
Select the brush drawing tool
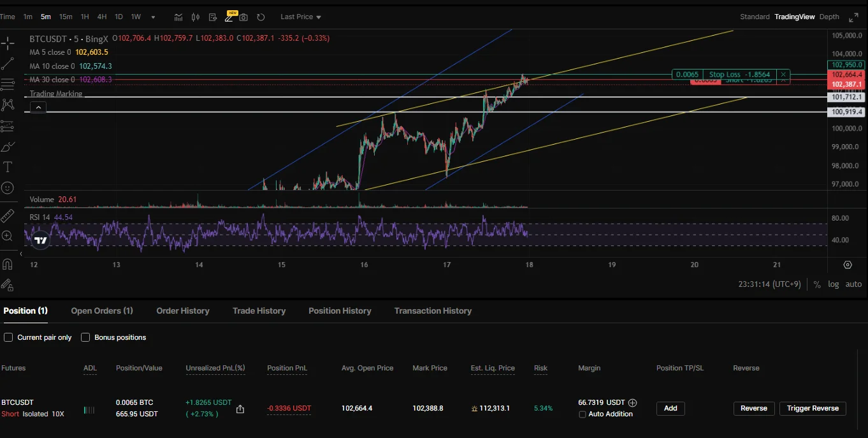point(8,147)
